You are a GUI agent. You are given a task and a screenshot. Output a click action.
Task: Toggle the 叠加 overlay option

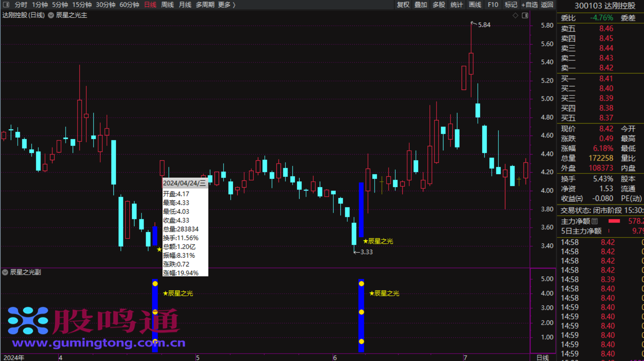coord(421,5)
